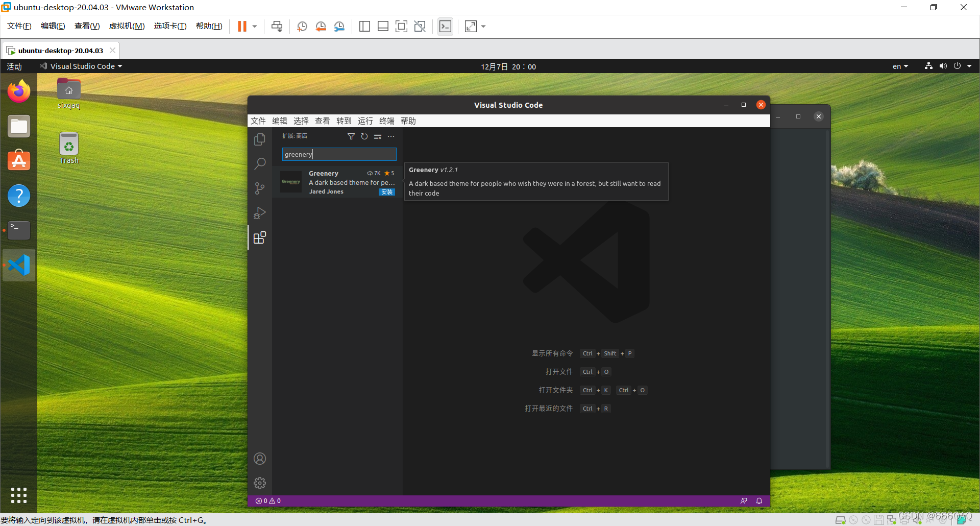The width and height of the screenshot is (980, 526).
Task: Open the 帮助 menu in VS Code
Action: point(408,121)
